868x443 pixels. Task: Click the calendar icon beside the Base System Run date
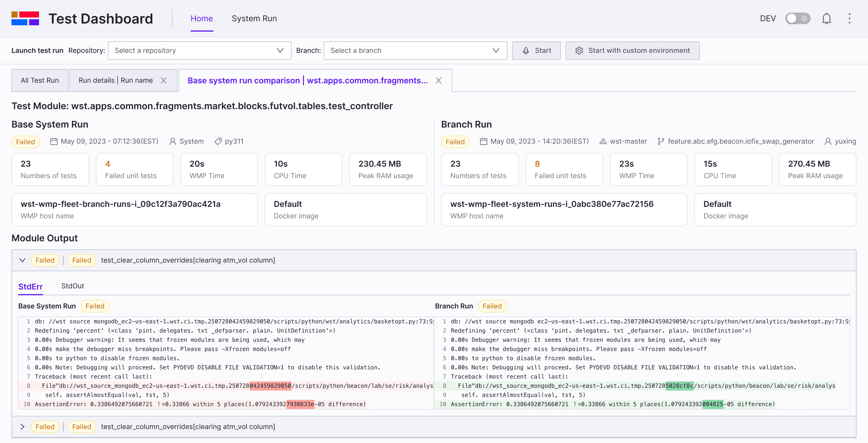[54, 141]
